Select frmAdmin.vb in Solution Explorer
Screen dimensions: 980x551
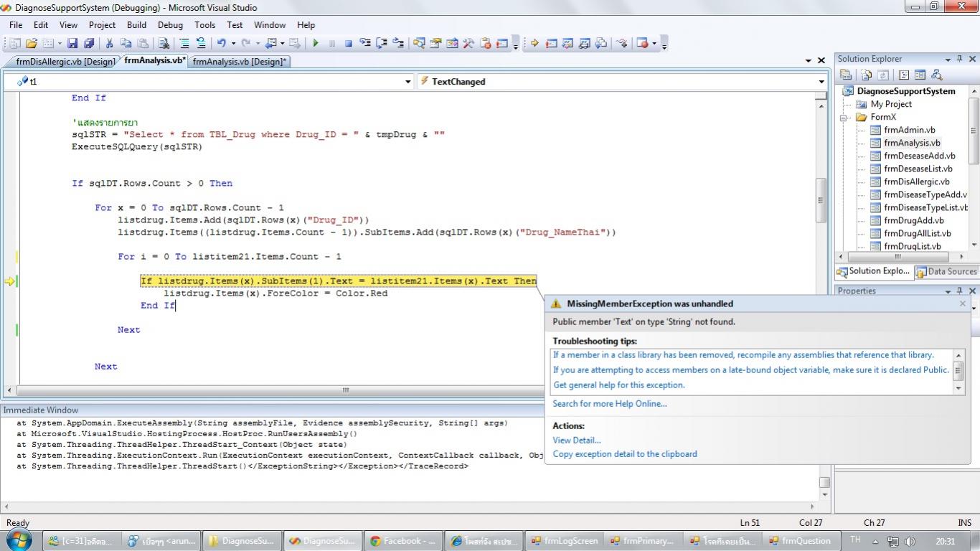(909, 130)
